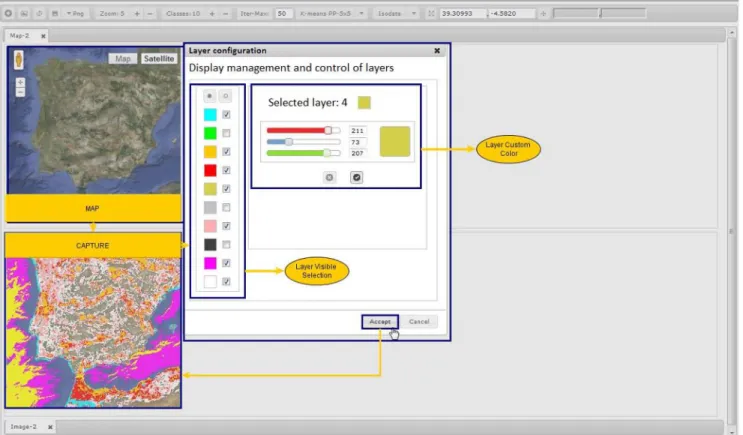This screenshot has width=743, height=435.
Task: Select the magenta layer color swatch
Action: (210, 263)
